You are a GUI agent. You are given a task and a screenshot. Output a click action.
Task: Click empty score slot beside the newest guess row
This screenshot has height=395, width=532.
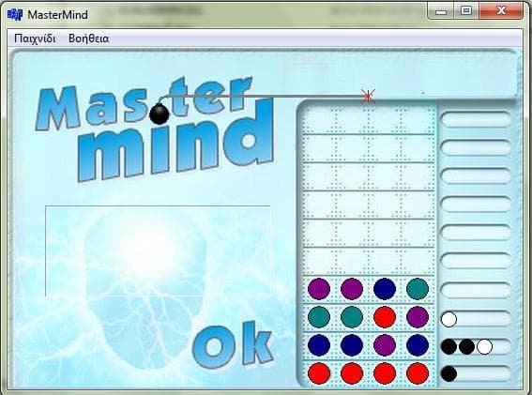[476, 291]
